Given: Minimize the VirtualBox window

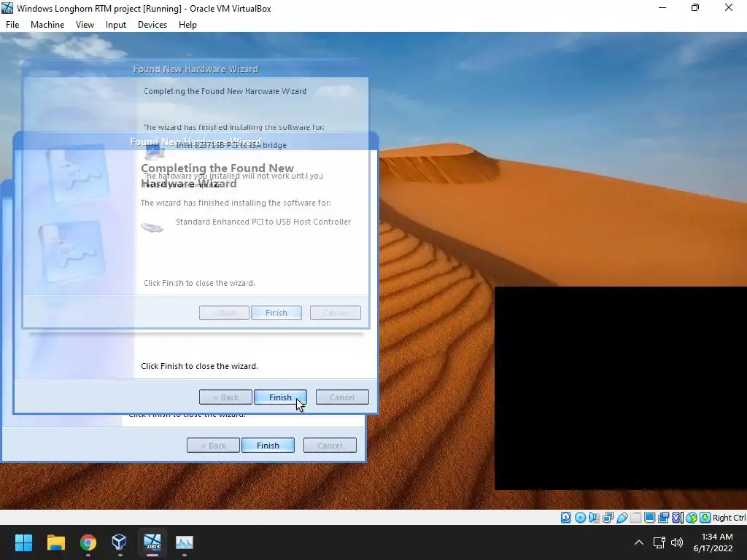Looking at the screenshot, I should [x=662, y=8].
